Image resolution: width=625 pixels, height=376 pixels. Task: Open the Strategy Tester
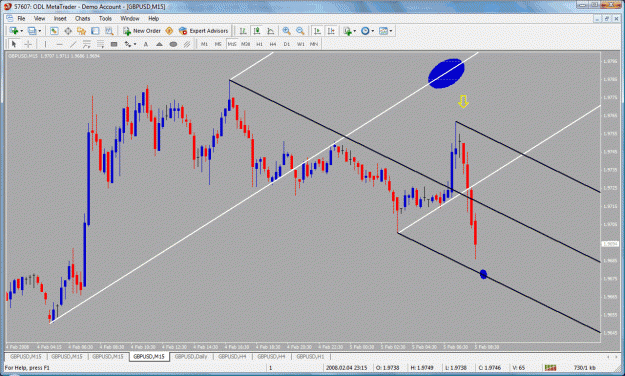tap(109, 31)
